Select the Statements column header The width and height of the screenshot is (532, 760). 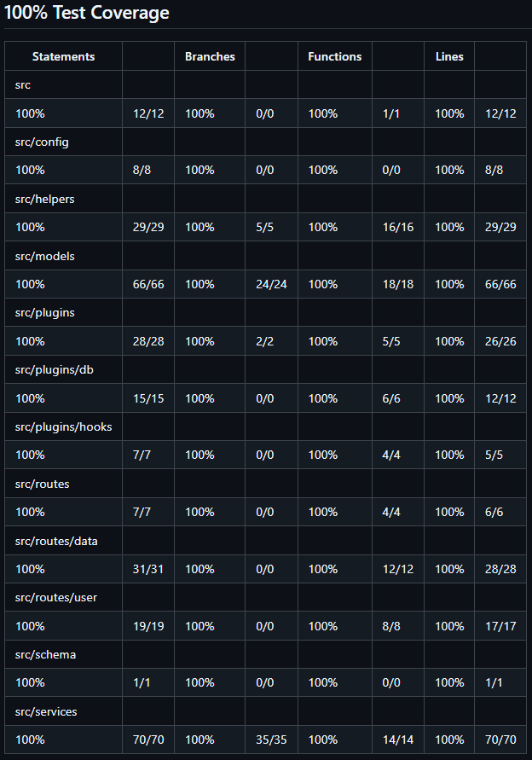pos(63,57)
